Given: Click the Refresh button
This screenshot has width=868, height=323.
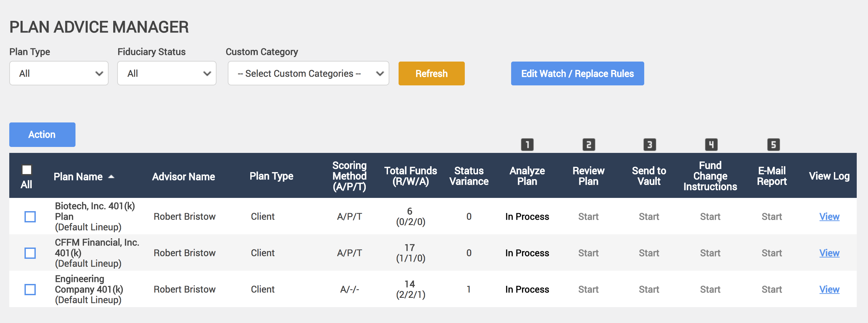Looking at the screenshot, I should pos(431,73).
